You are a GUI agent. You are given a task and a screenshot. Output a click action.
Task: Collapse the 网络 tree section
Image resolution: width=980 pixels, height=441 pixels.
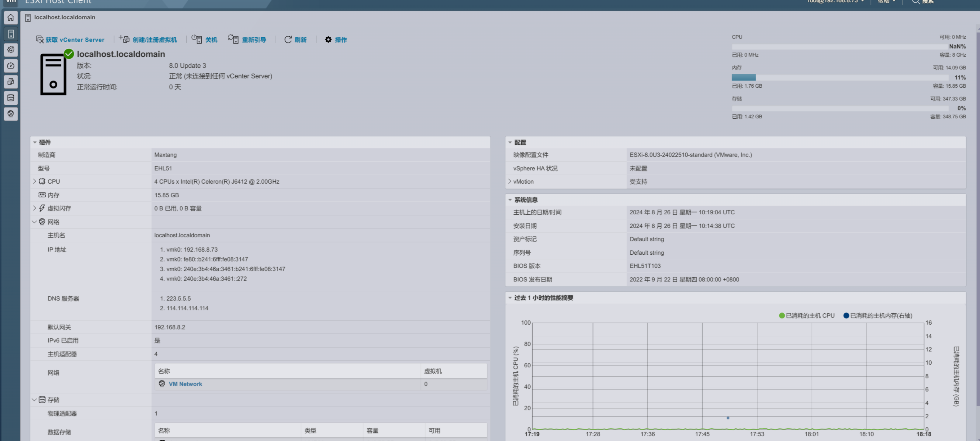[x=34, y=222]
